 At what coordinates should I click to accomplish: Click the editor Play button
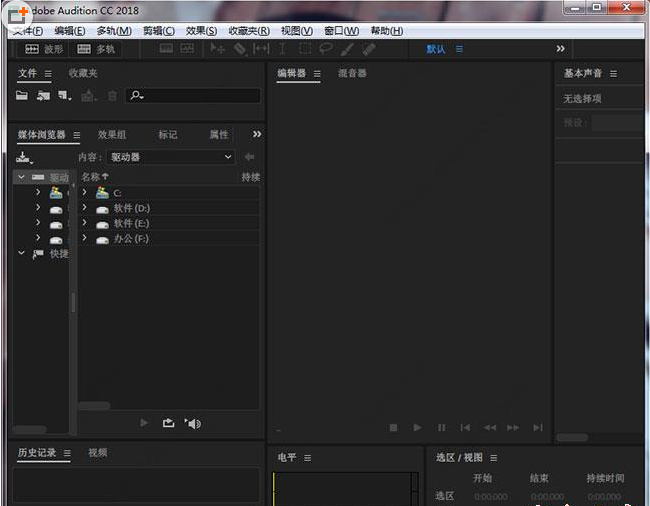coord(417,427)
